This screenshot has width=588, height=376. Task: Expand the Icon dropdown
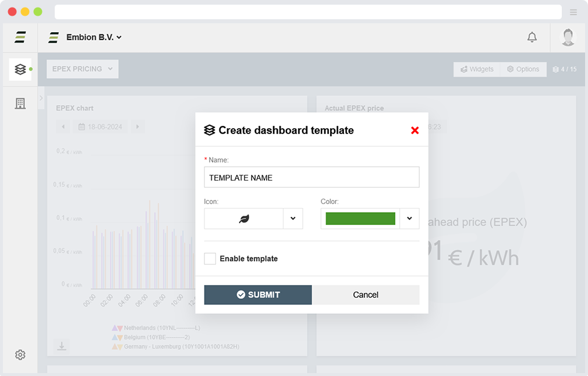(293, 219)
